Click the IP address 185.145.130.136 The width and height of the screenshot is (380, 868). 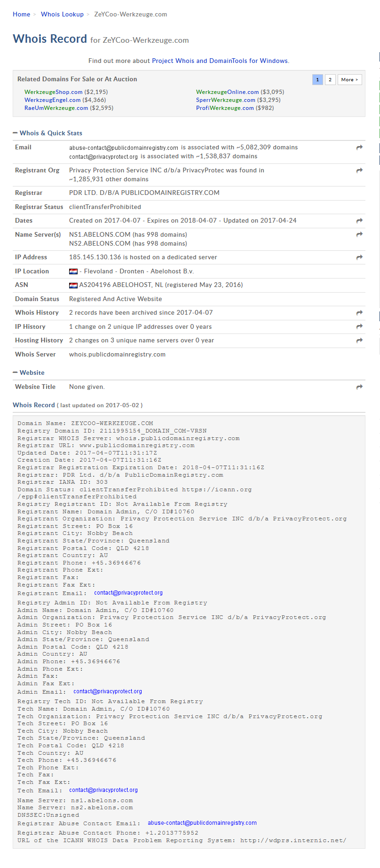tap(95, 257)
